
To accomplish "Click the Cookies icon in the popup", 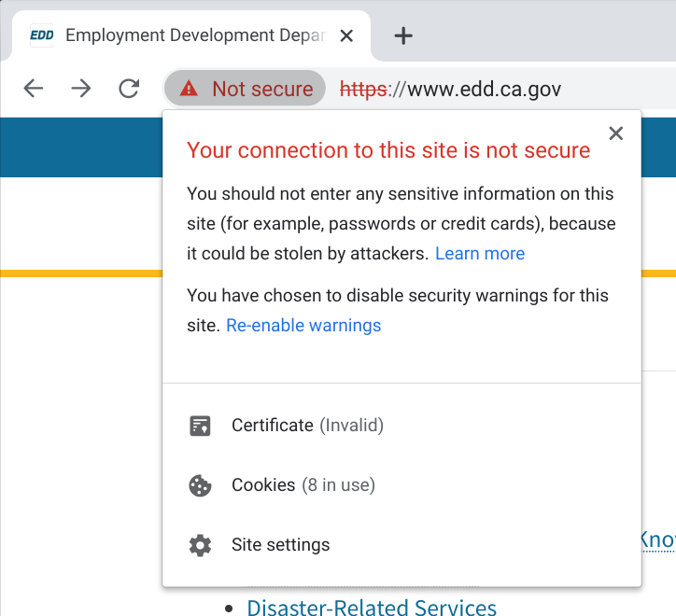I will 200,486.
